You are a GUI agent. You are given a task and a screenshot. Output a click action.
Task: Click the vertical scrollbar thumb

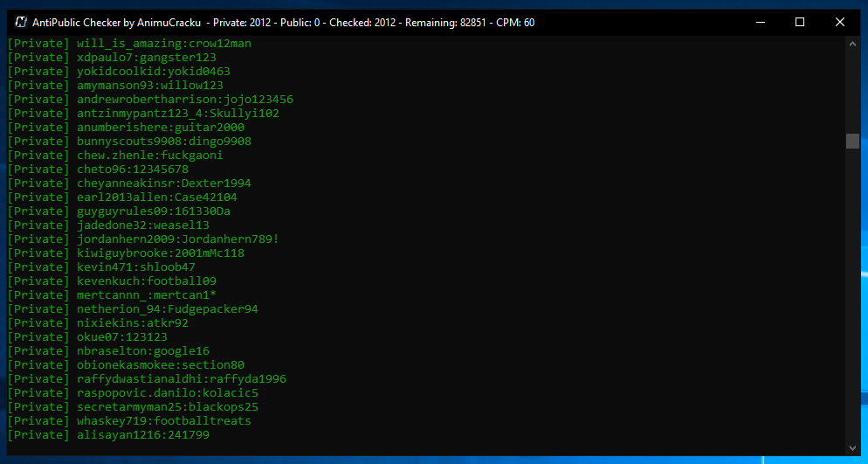(x=852, y=142)
